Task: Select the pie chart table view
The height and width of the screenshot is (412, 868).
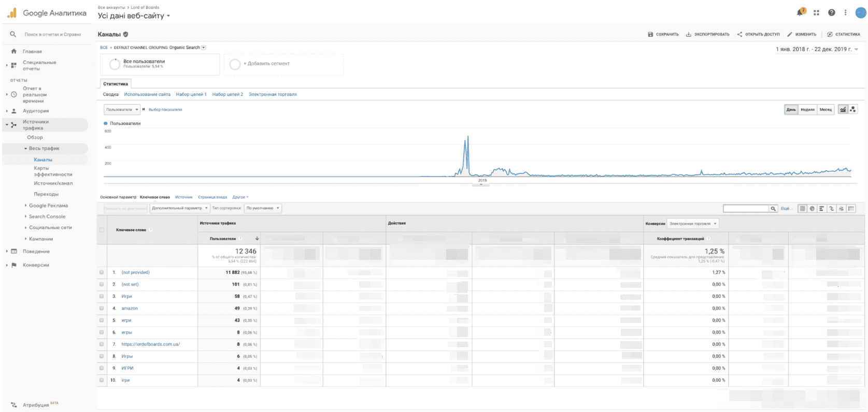Action: click(x=812, y=209)
